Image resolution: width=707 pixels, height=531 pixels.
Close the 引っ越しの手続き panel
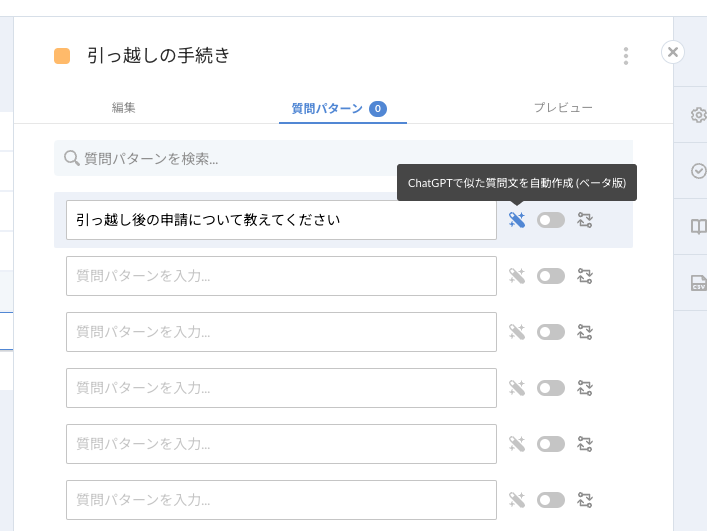tap(673, 52)
